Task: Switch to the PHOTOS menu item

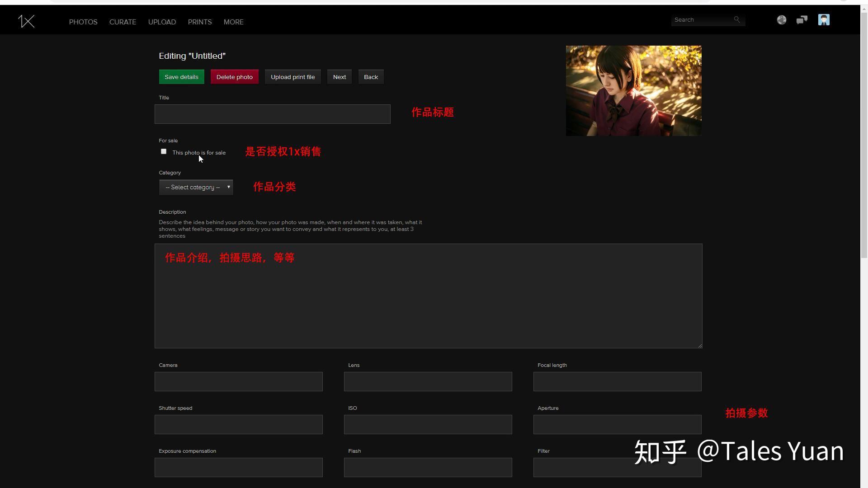Action: (83, 22)
